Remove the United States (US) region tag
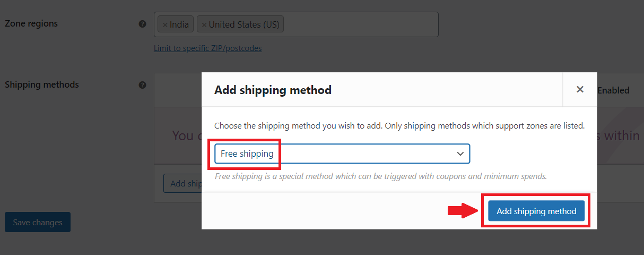 click(x=204, y=25)
